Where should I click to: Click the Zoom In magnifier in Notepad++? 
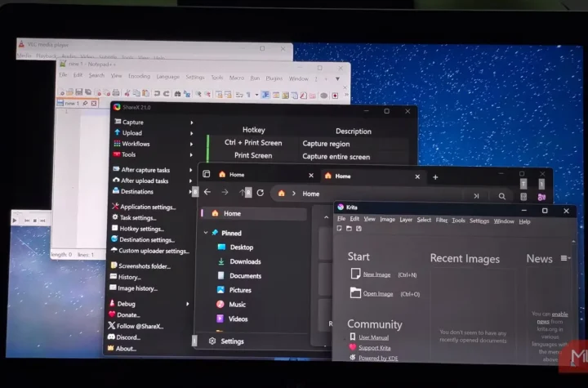tap(198, 94)
